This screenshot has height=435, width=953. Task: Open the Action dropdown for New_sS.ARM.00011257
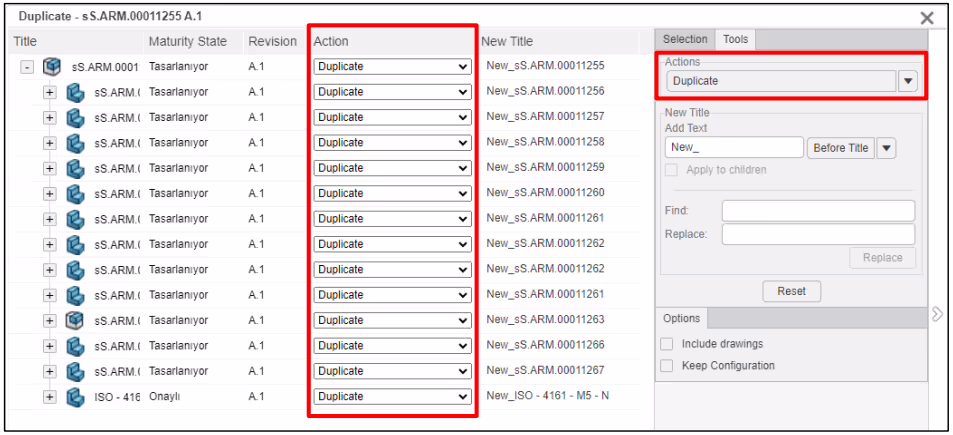pos(393,117)
